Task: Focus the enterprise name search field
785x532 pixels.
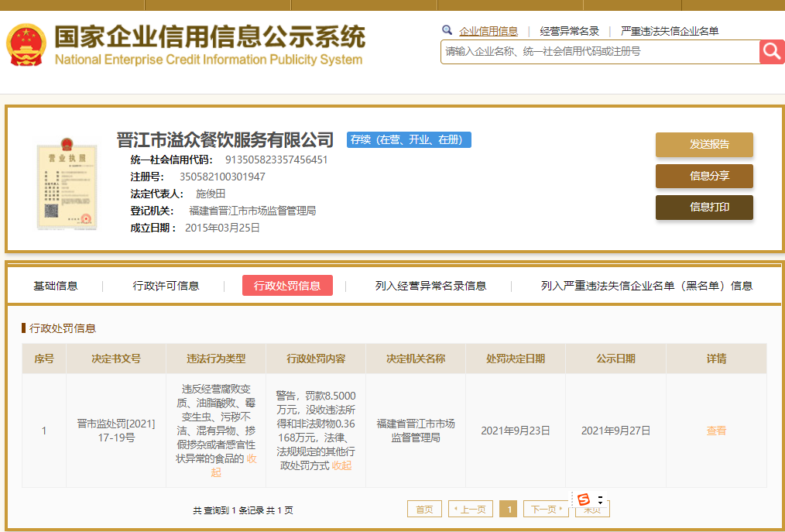Action: coord(600,52)
